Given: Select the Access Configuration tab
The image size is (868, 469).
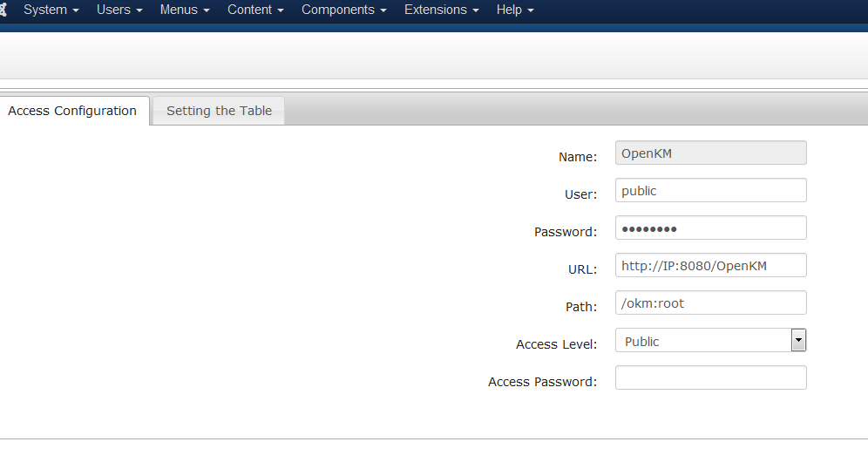Looking at the screenshot, I should (x=72, y=111).
